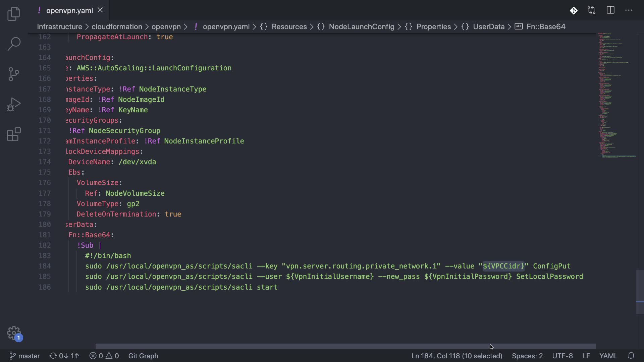This screenshot has height=362, width=644.
Task: Open the Source Control view
Action: (x=14, y=74)
